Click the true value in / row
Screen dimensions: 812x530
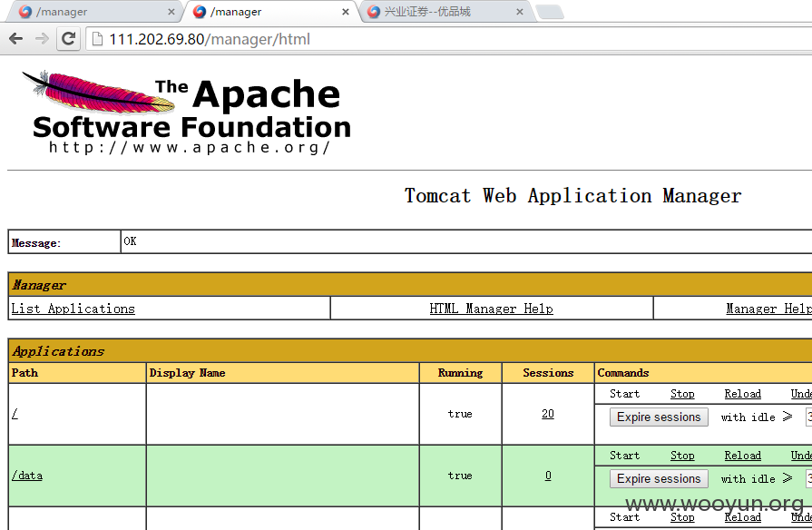pos(460,414)
